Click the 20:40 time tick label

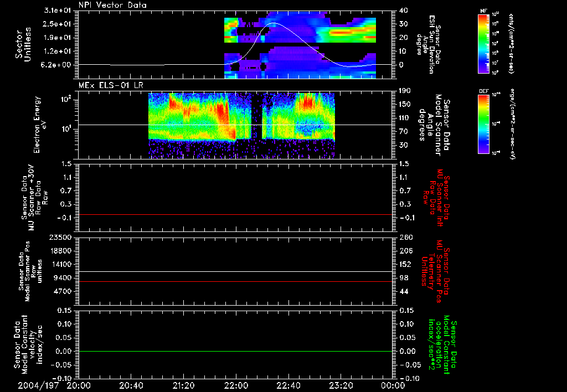131,386
